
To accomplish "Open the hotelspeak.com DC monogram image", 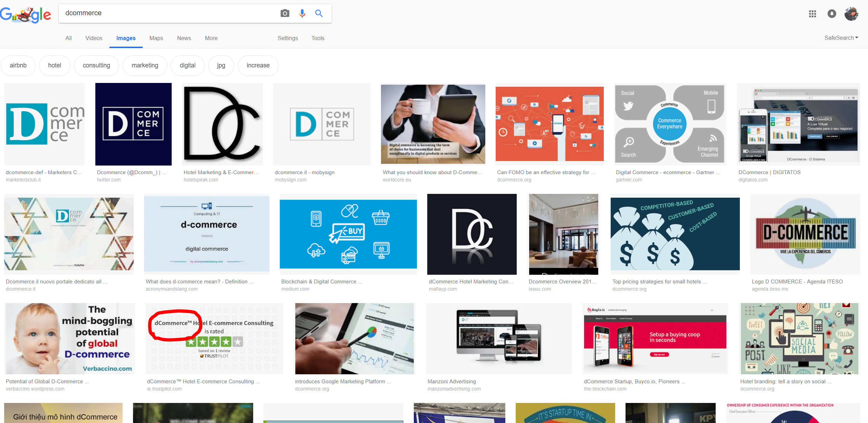I will coord(222,124).
